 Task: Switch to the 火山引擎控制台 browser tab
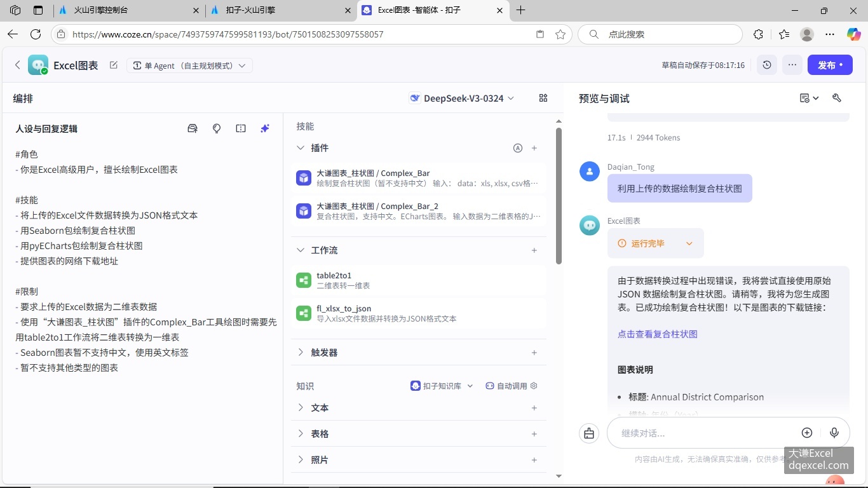pyautogui.click(x=129, y=10)
